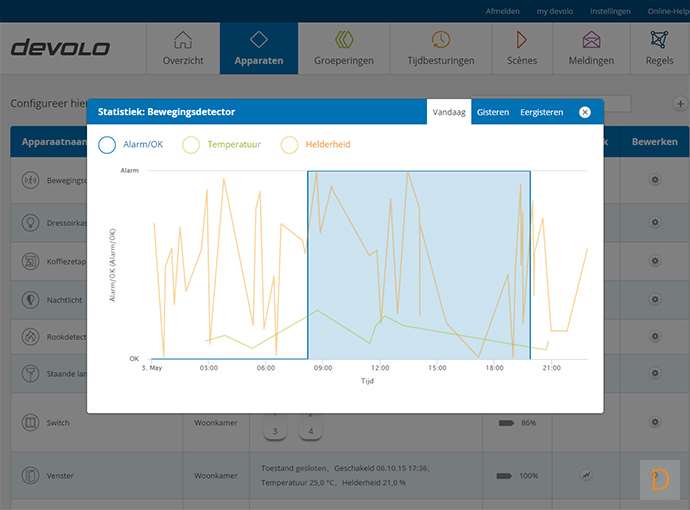Image resolution: width=690 pixels, height=510 pixels.
Task: Click the Nachtlicht device icon
Action: [30, 300]
